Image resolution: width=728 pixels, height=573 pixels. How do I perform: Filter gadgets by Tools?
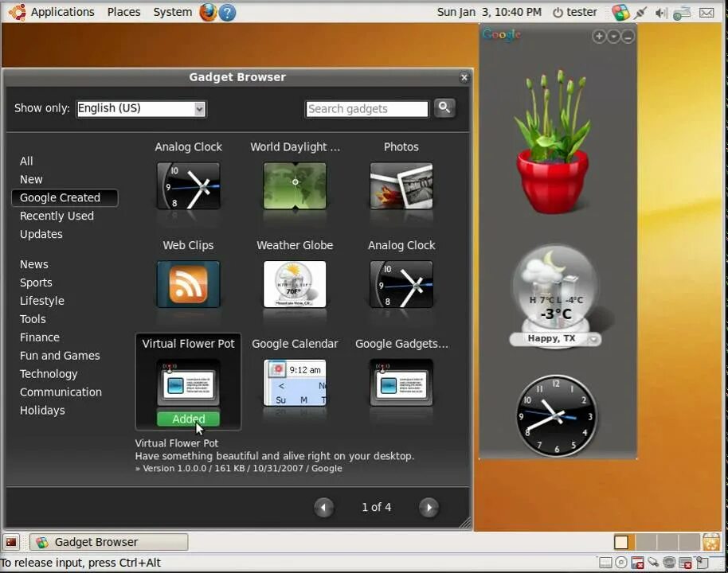point(33,319)
